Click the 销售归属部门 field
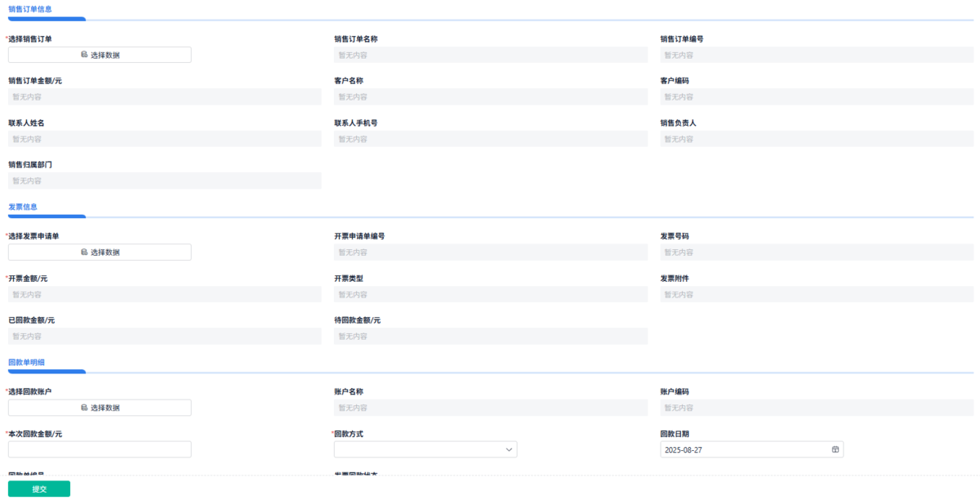The image size is (980, 500). point(165,181)
